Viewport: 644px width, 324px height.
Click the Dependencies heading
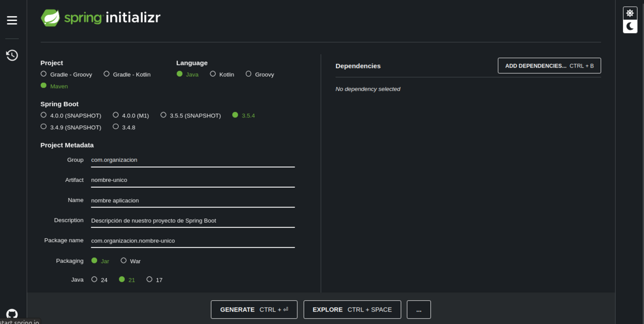[358, 66]
